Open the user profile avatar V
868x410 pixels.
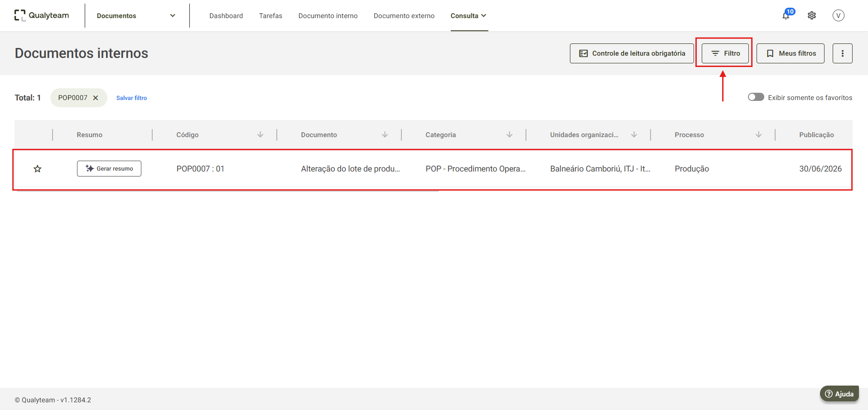click(838, 15)
